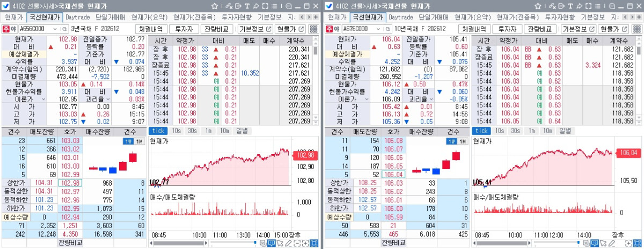
Task: Click the fit-all icon in left chart toolbar
Action: tap(314, 243)
